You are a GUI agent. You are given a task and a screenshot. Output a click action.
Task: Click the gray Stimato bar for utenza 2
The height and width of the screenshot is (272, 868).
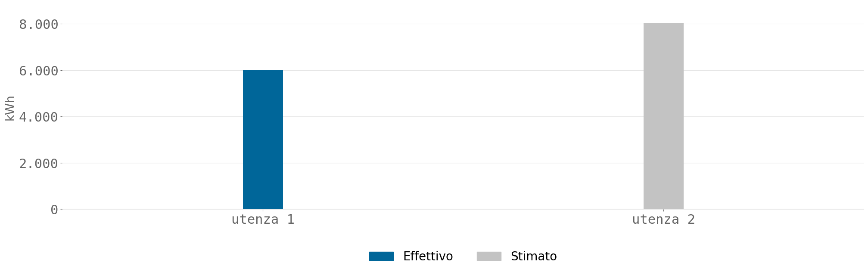click(663, 116)
